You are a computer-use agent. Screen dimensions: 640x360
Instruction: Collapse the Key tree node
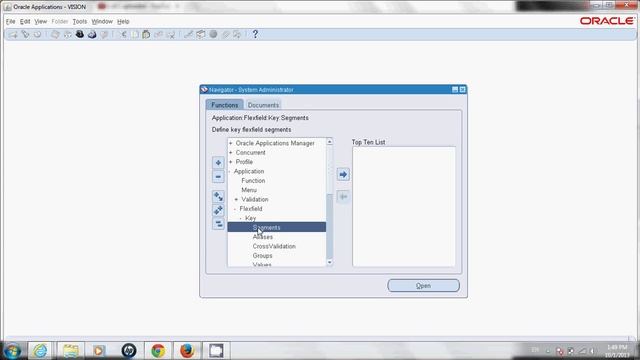[240, 218]
